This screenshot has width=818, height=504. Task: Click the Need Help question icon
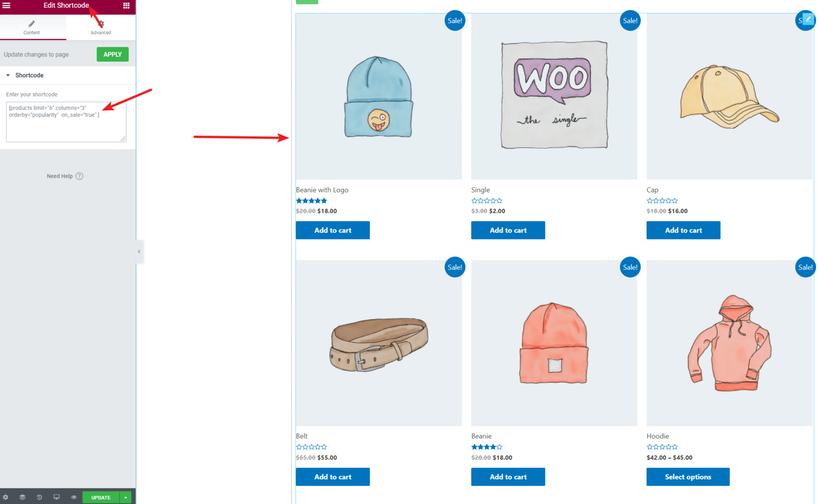pyautogui.click(x=79, y=176)
